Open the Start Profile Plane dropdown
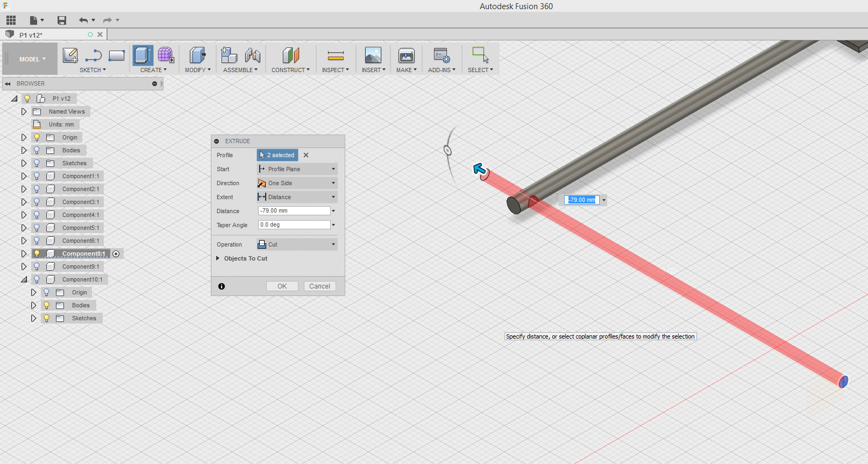The height and width of the screenshot is (464, 868). click(297, 169)
